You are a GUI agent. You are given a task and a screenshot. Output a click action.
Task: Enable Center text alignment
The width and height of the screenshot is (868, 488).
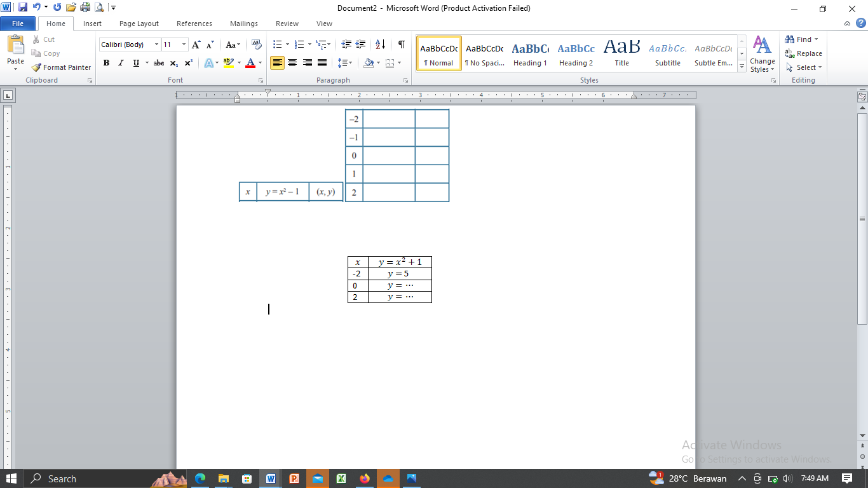(x=292, y=63)
